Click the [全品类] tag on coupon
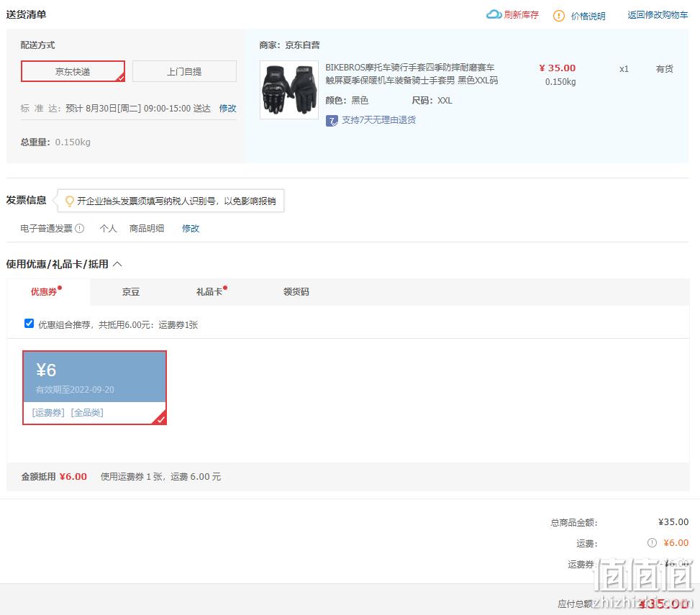The image size is (700, 615). 87,413
